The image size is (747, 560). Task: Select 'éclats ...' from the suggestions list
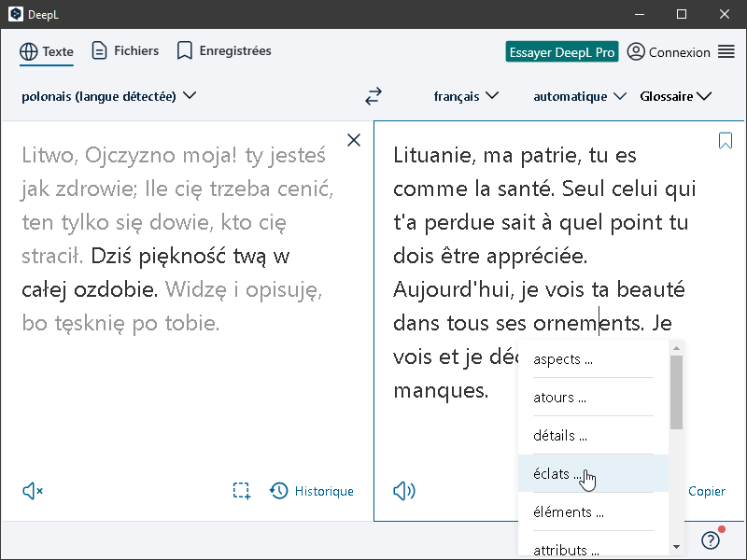pyautogui.click(x=557, y=474)
